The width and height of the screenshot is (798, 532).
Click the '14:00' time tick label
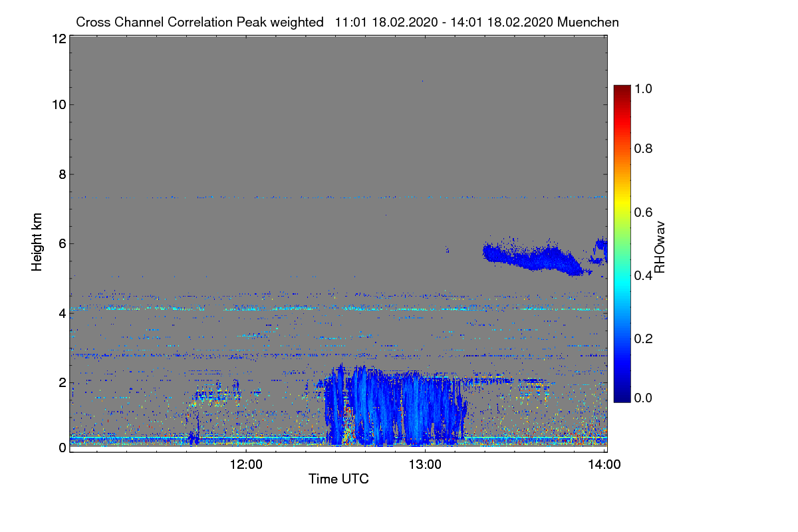[605, 464]
